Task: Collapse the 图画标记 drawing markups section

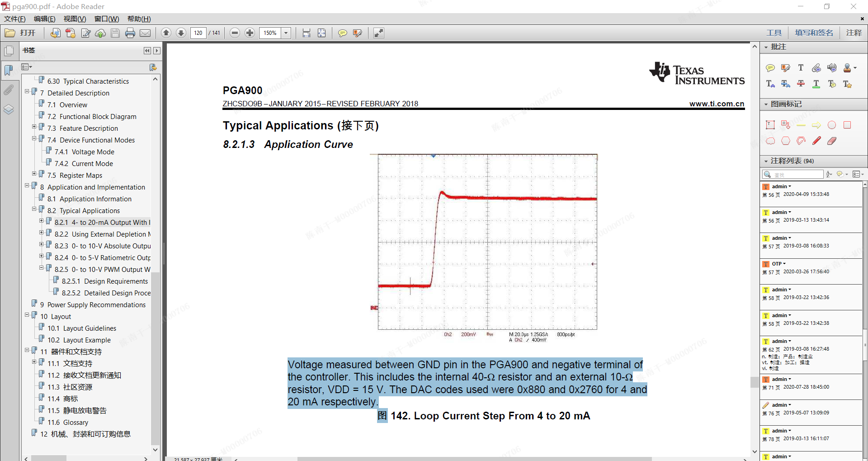Action: click(766, 104)
